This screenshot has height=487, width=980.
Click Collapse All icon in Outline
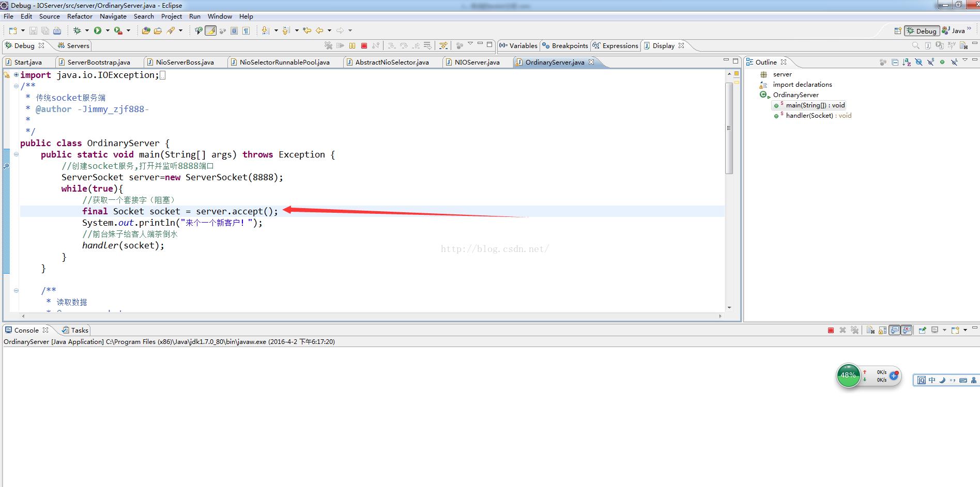pyautogui.click(x=895, y=62)
